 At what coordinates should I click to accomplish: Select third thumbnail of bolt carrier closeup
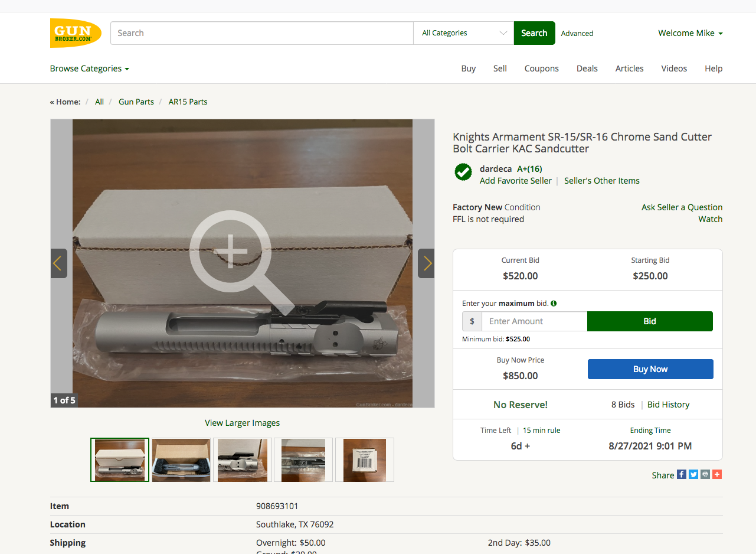click(243, 460)
